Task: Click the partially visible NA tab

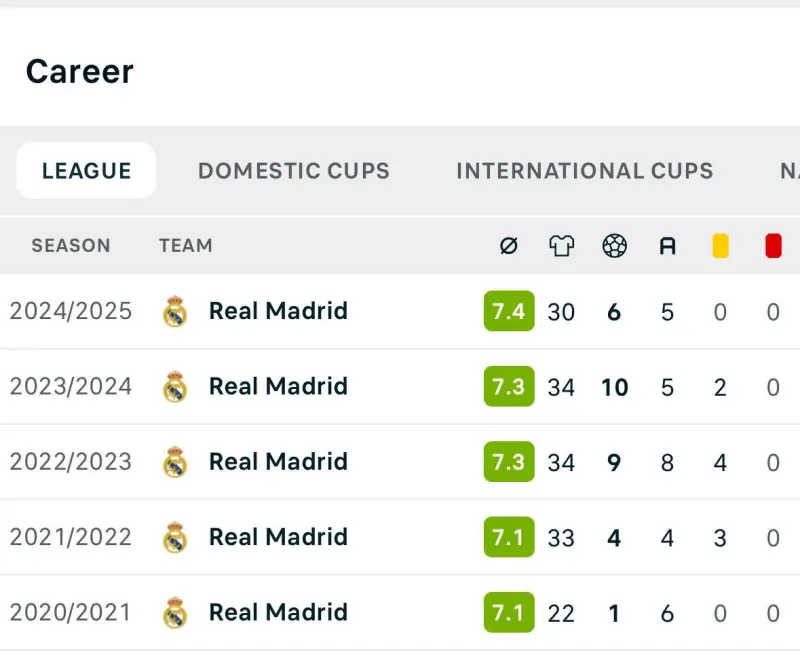Action: 790,171
